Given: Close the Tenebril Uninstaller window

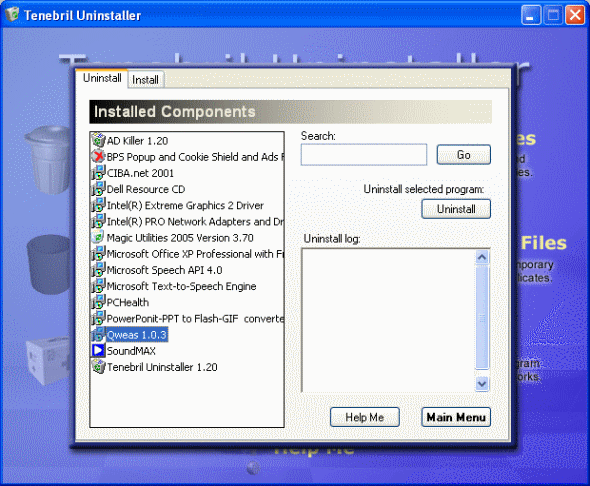Looking at the screenshot, I should point(575,15).
